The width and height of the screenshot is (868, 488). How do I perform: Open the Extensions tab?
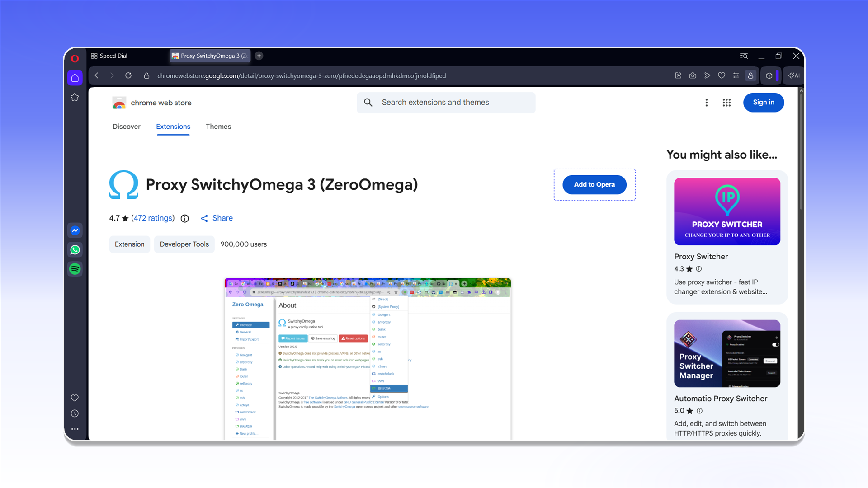tap(173, 127)
